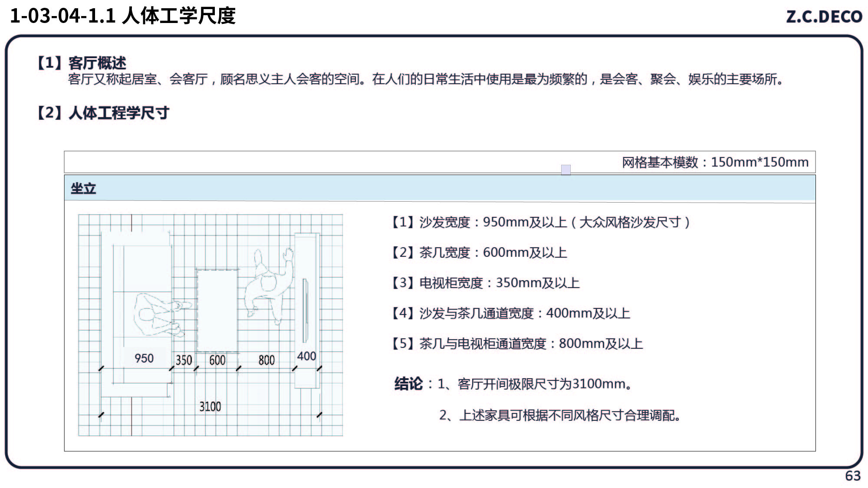Click the line '电视柜宽度：350mm及以上'
868x488 pixels.
tap(486, 283)
